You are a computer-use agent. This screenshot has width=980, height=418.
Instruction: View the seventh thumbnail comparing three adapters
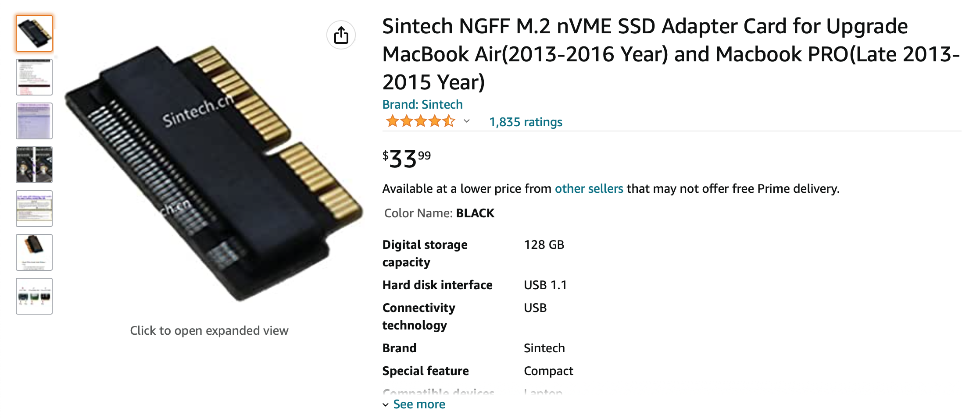tap(34, 296)
